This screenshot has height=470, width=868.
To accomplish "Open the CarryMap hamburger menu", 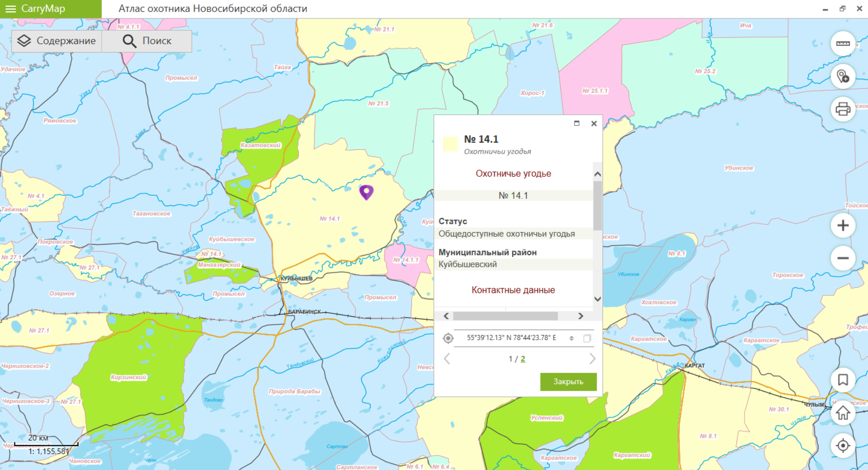I will (10, 9).
